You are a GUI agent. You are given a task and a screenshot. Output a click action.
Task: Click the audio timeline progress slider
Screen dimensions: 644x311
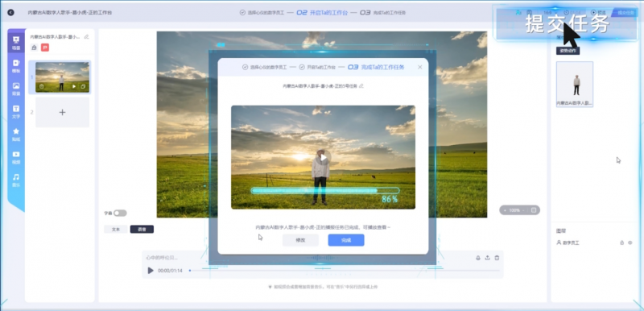tap(345, 271)
